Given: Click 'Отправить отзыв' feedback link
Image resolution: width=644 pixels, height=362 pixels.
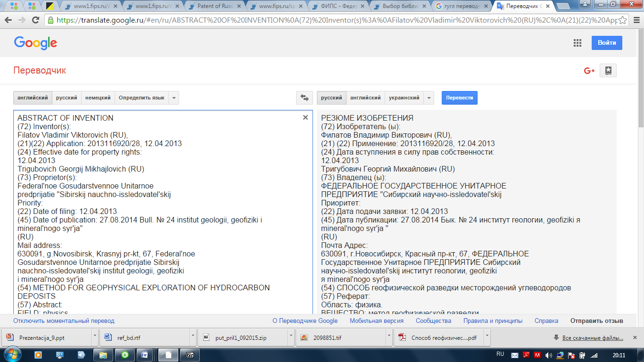Looking at the screenshot, I should (x=597, y=321).
